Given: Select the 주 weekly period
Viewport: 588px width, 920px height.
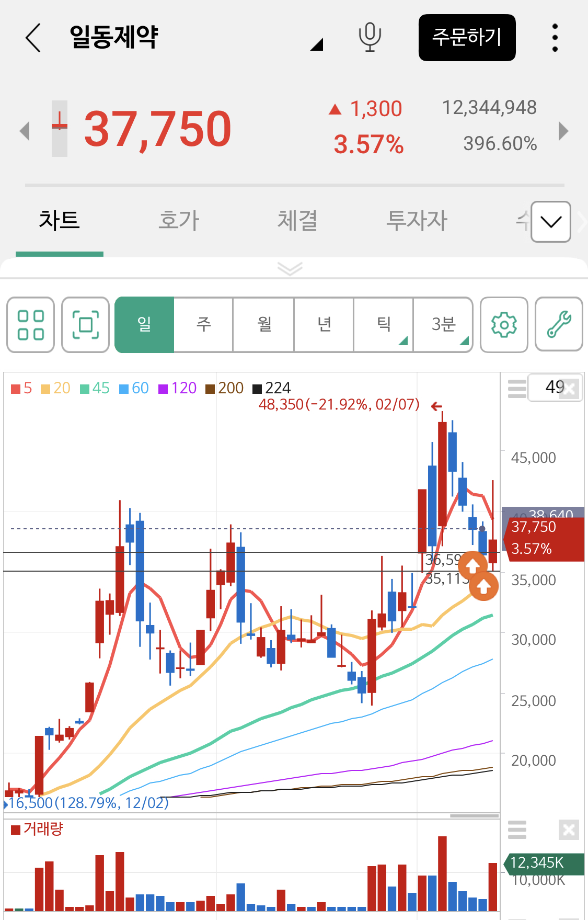Looking at the screenshot, I should coord(204,325).
